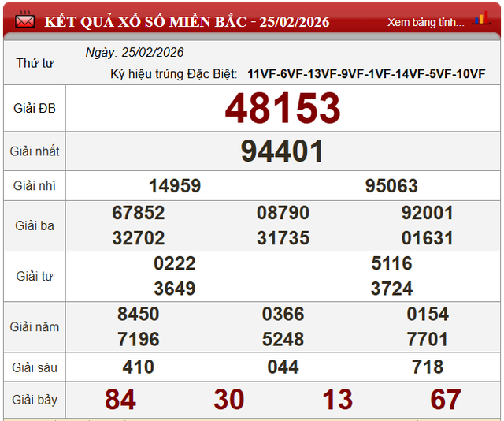Select fifth prize number 0366

pos(283,314)
